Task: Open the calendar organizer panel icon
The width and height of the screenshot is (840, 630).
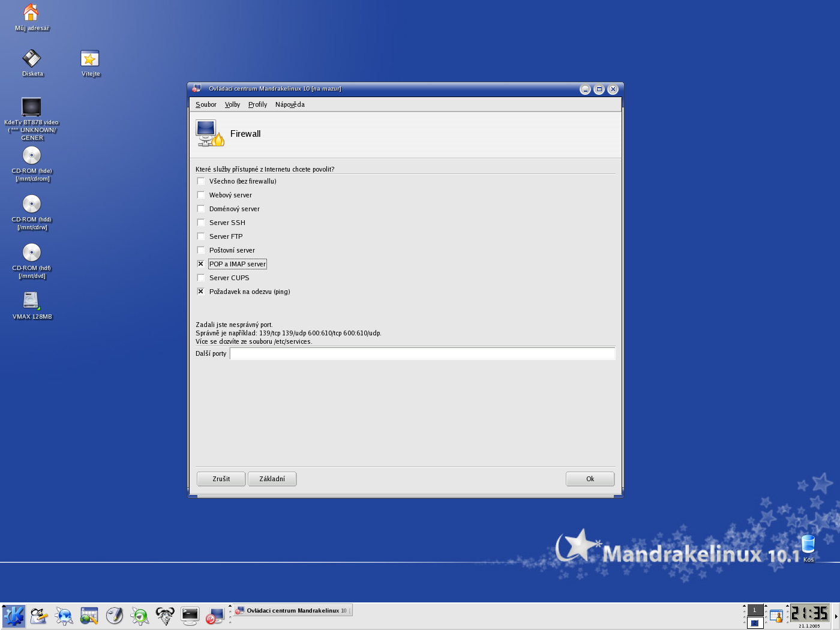Action: (x=89, y=616)
